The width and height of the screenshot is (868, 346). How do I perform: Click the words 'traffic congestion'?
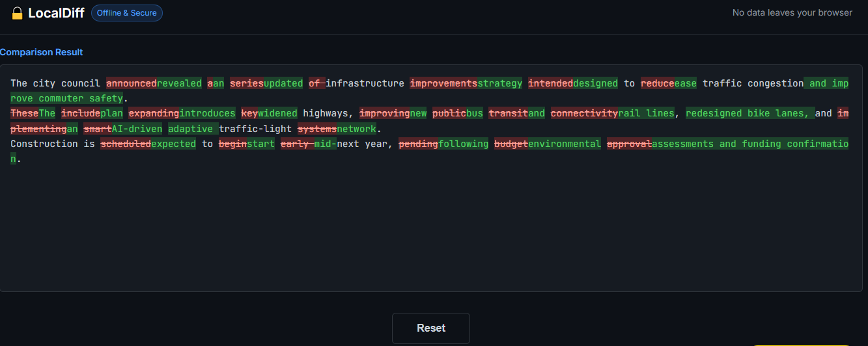[753, 83]
